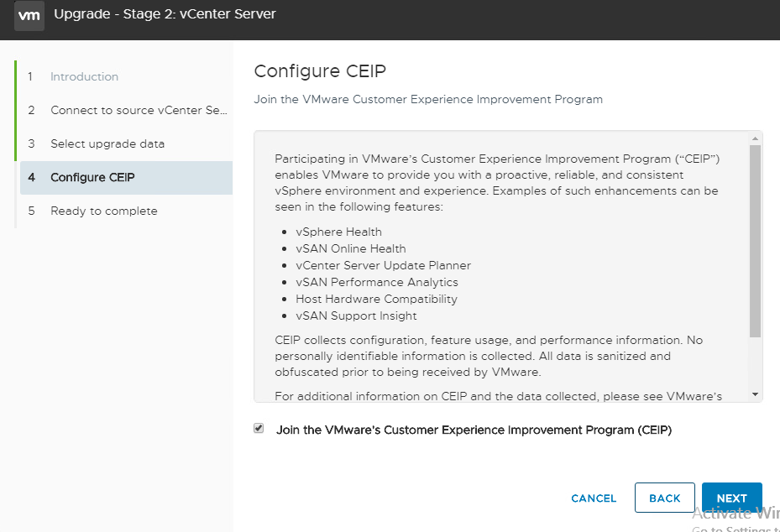Image resolution: width=780 pixels, height=532 pixels.
Task: Click the Upgrade Stage 2 title text
Action: 165,14
